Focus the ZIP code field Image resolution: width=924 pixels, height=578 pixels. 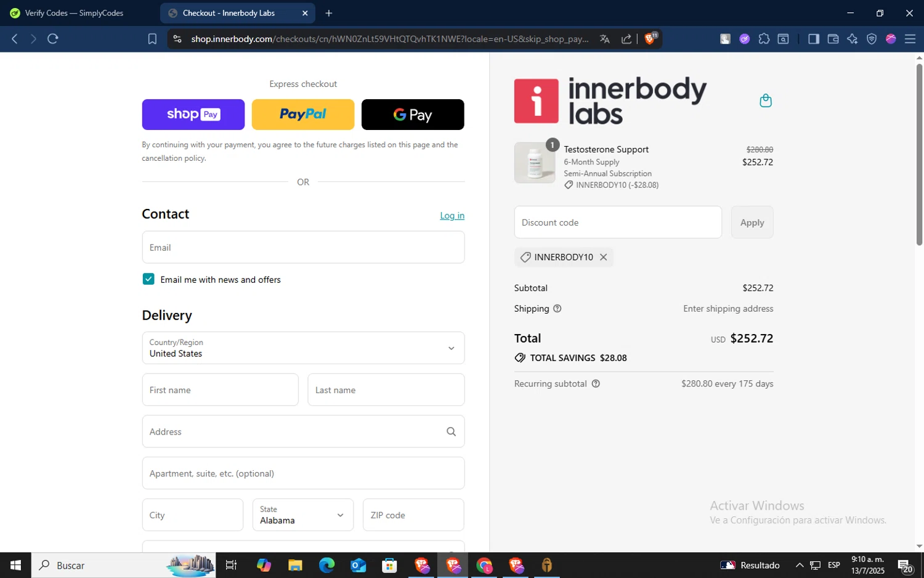click(413, 515)
